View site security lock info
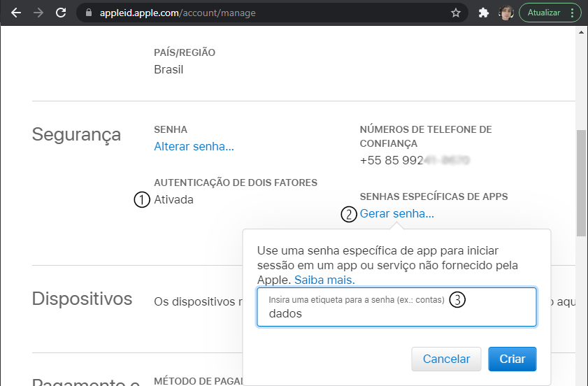Screen dimensions: 588x386 click(x=89, y=13)
